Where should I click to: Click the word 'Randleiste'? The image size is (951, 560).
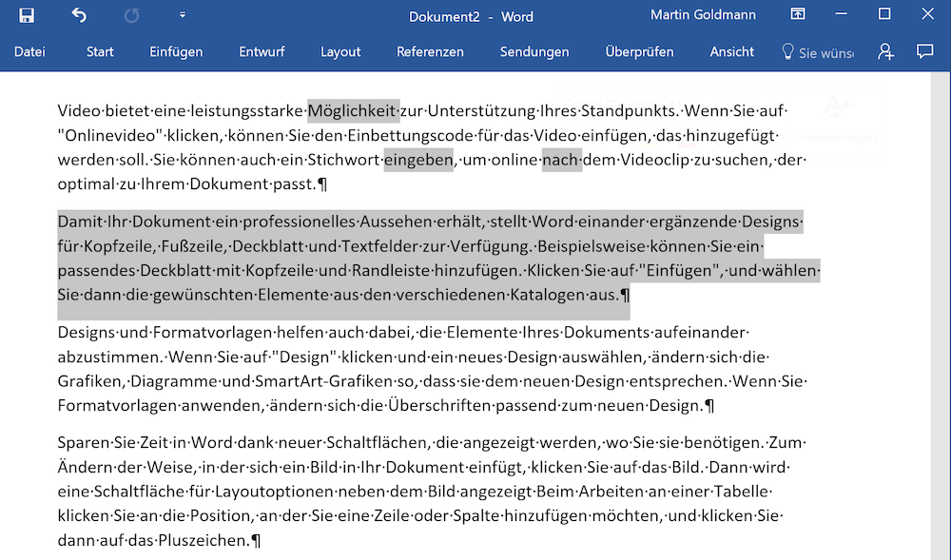pyautogui.click(x=391, y=270)
